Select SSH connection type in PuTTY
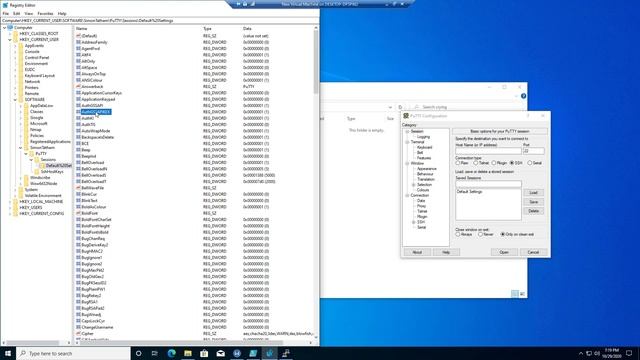640x360 pixels. (512, 163)
